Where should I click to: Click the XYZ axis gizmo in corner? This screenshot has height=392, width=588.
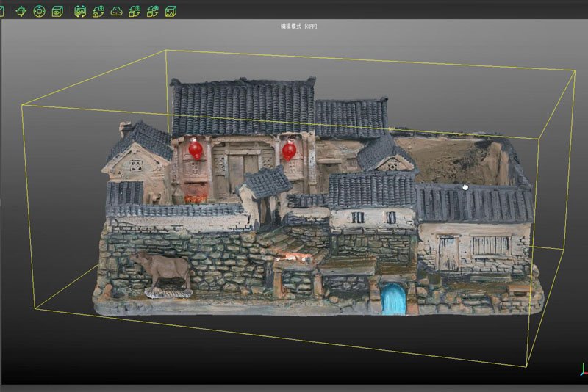(584, 369)
